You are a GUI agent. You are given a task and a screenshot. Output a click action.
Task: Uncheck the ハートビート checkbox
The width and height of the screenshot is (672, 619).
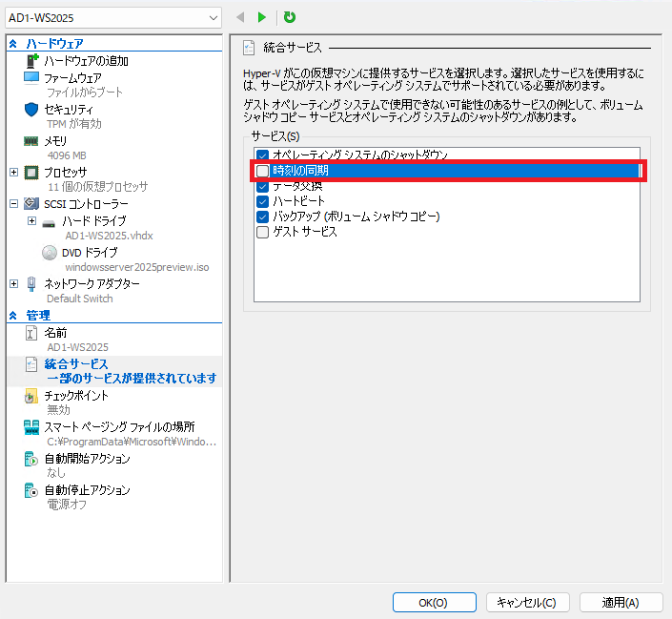pos(262,201)
